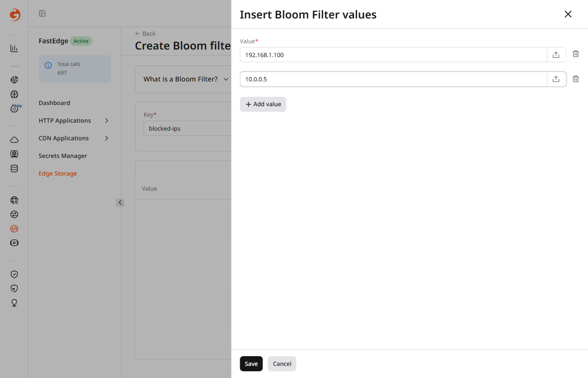Viewport: 588px width, 378px height.
Task: Close the Insert Bloom Filter values panel
Action: tap(568, 14)
